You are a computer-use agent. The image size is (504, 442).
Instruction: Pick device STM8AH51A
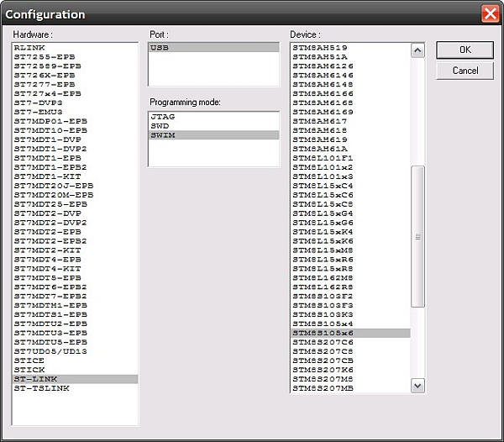[x=350, y=57]
